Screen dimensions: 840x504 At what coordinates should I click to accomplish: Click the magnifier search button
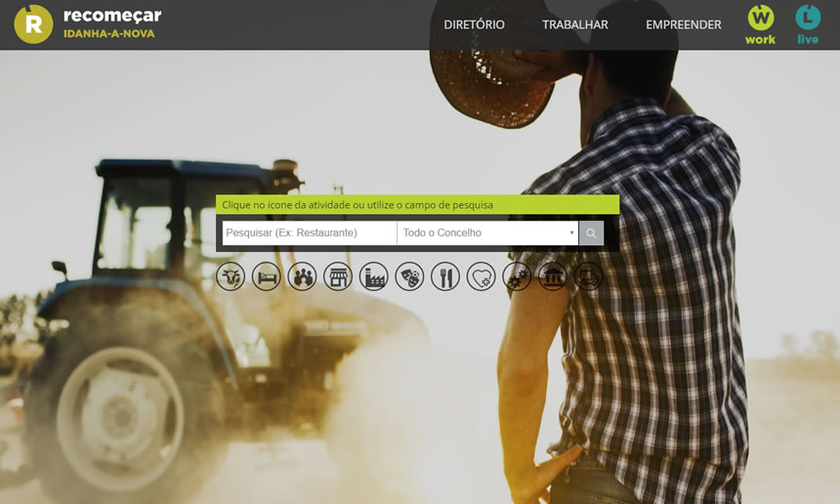[592, 233]
